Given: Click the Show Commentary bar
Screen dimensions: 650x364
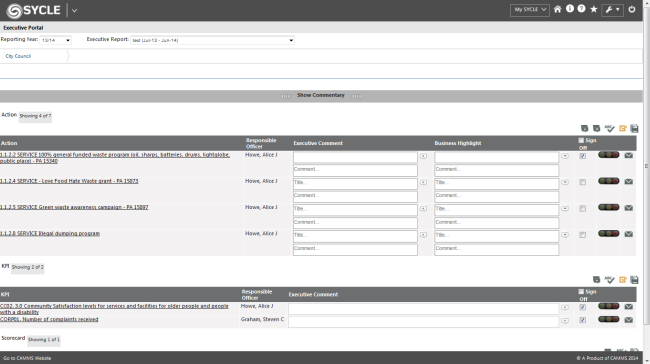Looking at the screenshot, I should (x=321, y=95).
